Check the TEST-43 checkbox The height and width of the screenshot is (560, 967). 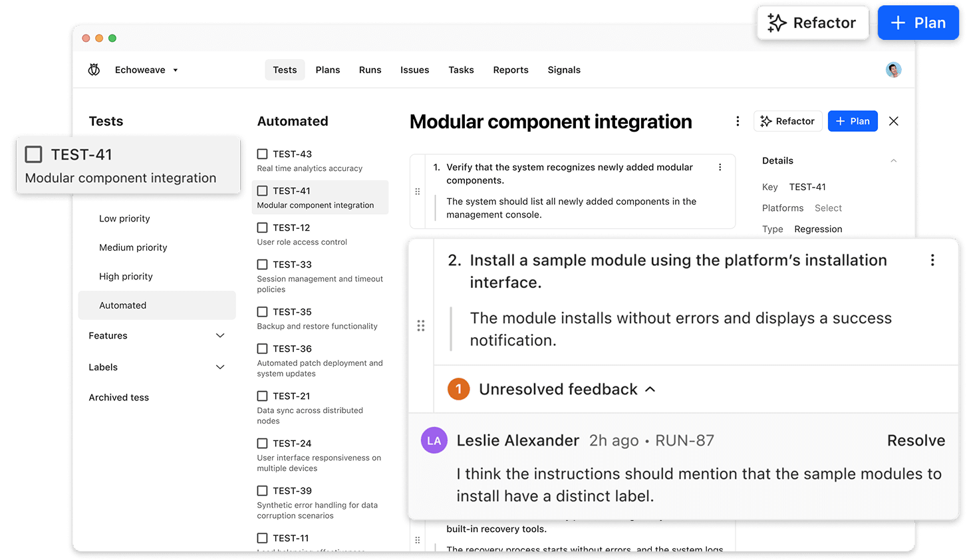point(262,154)
